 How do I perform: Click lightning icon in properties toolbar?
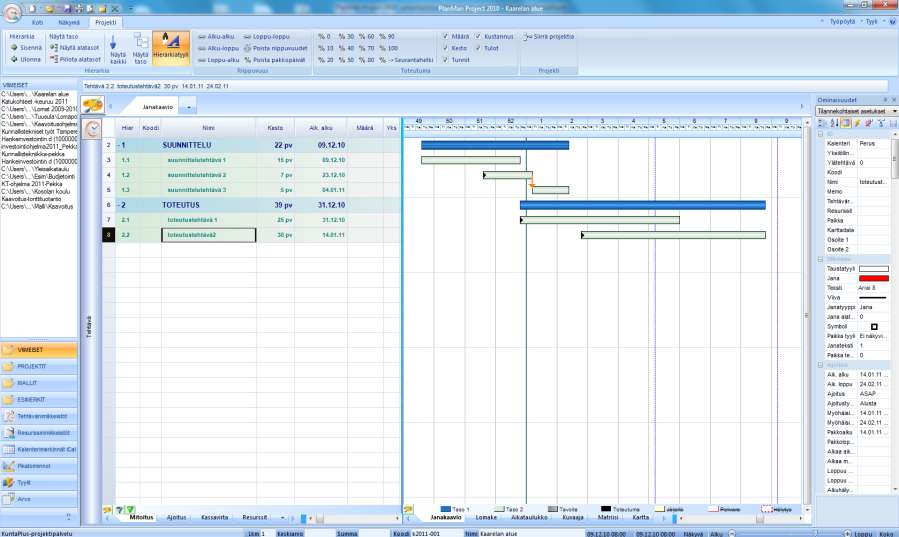click(857, 123)
